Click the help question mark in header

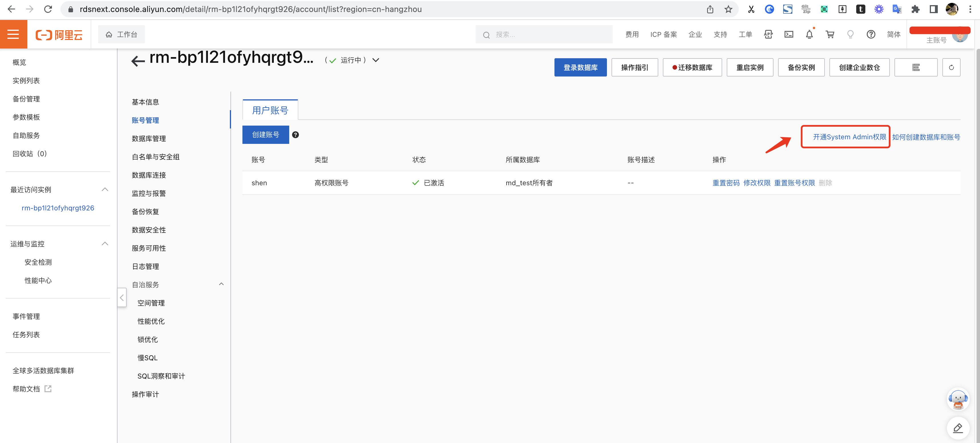tap(871, 35)
